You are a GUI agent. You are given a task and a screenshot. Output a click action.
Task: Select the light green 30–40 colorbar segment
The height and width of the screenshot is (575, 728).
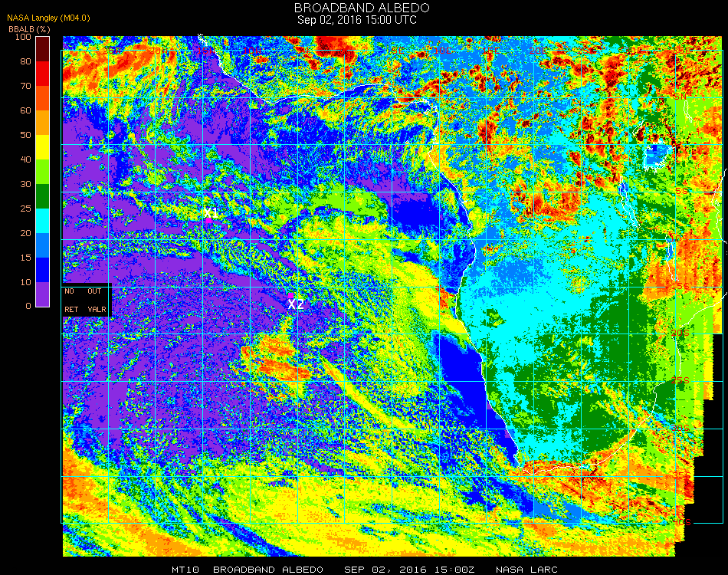(x=43, y=172)
